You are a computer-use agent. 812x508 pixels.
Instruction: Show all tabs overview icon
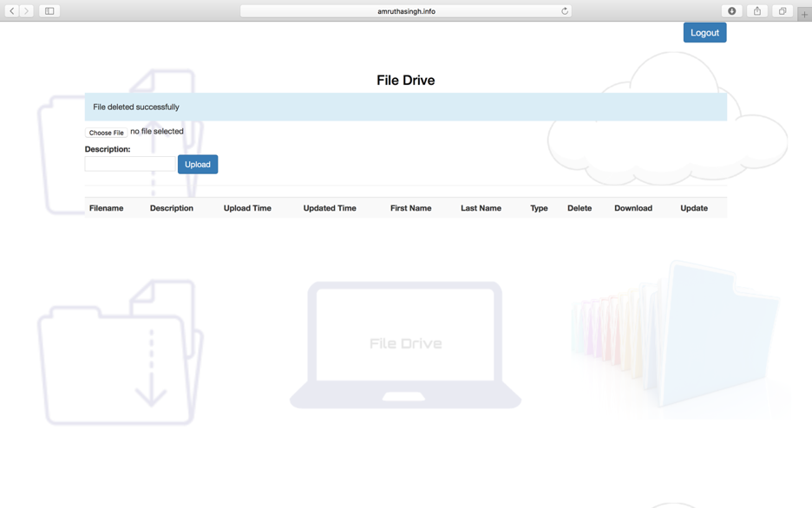(783, 11)
